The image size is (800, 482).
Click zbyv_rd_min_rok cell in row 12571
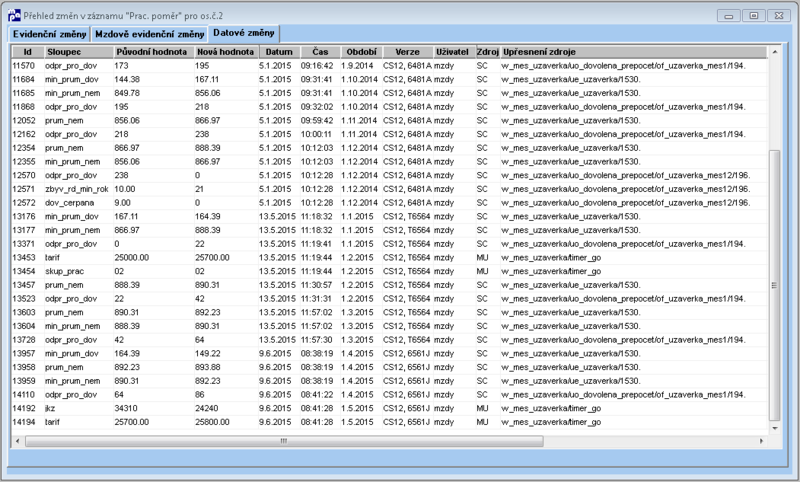coord(77,189)
